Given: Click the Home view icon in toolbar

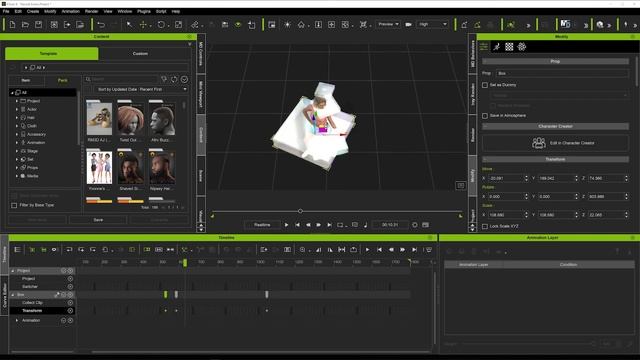Looking at the screenshot, I should click(301, 24).
